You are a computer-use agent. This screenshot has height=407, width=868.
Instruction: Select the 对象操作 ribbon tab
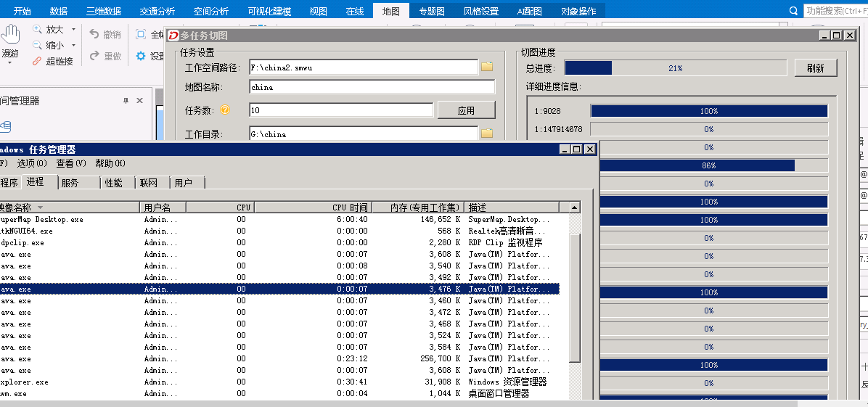point(578,11)
